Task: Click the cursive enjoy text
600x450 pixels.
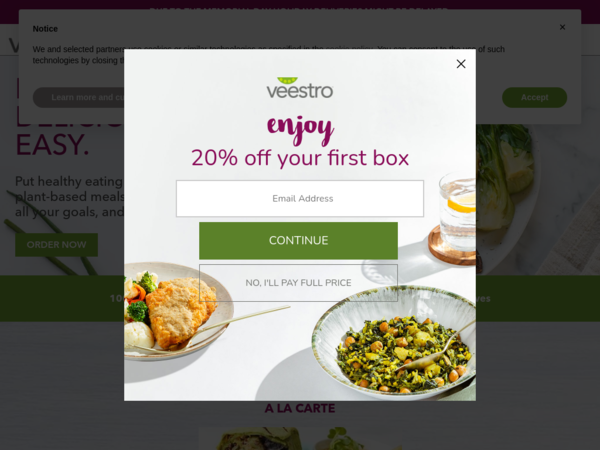Action: pyautogui.click(x=300, y=129)
